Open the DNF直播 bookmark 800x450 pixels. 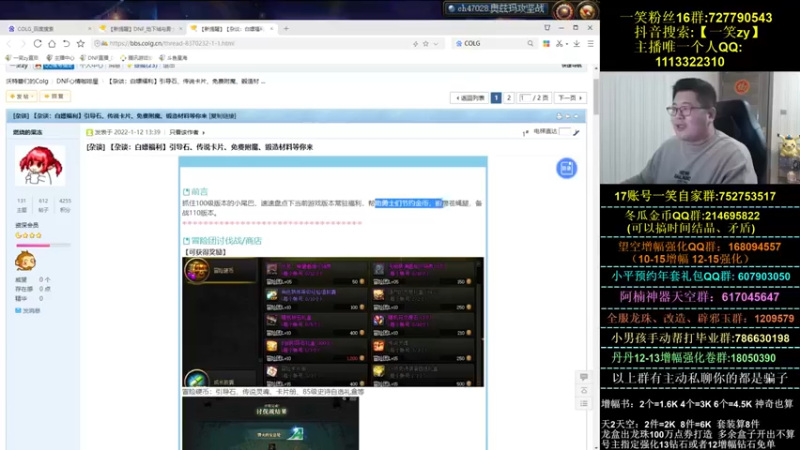tap(97, 58)
